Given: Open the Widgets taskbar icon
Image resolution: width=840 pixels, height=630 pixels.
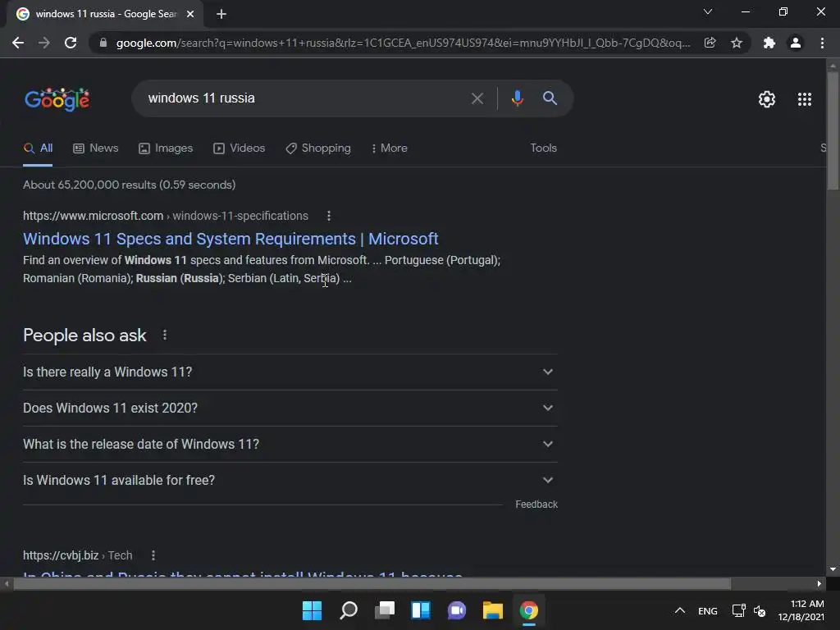Looking at the screenshot, I should tap(421, 610).
